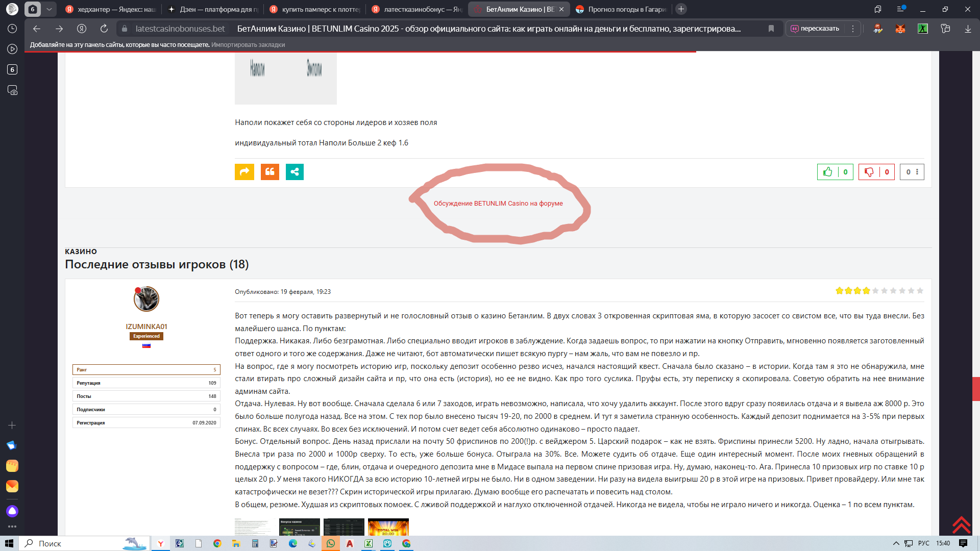Switch to хедхантер Яндекс tab

tap(111, 9)
